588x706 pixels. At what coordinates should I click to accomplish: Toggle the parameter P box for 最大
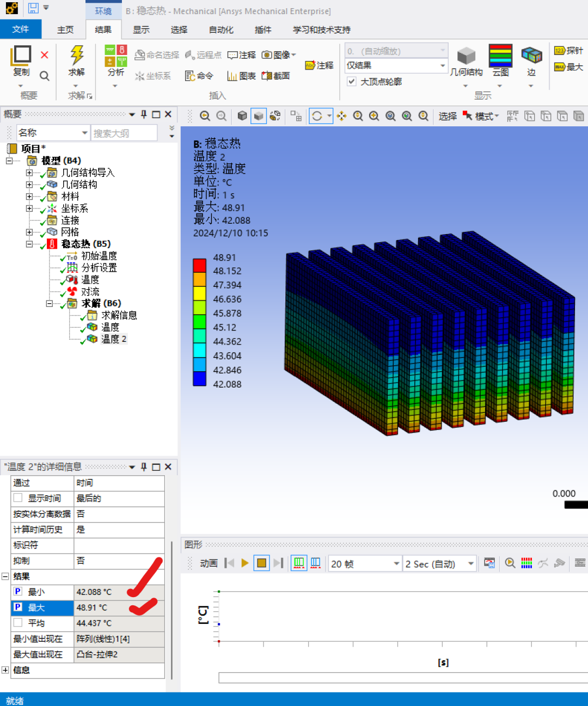[18, 607]
